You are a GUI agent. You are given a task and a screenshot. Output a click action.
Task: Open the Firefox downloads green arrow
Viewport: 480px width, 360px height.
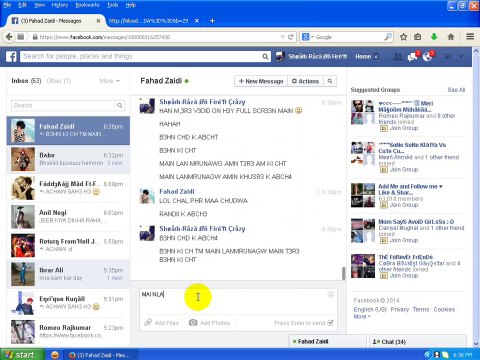434,37
